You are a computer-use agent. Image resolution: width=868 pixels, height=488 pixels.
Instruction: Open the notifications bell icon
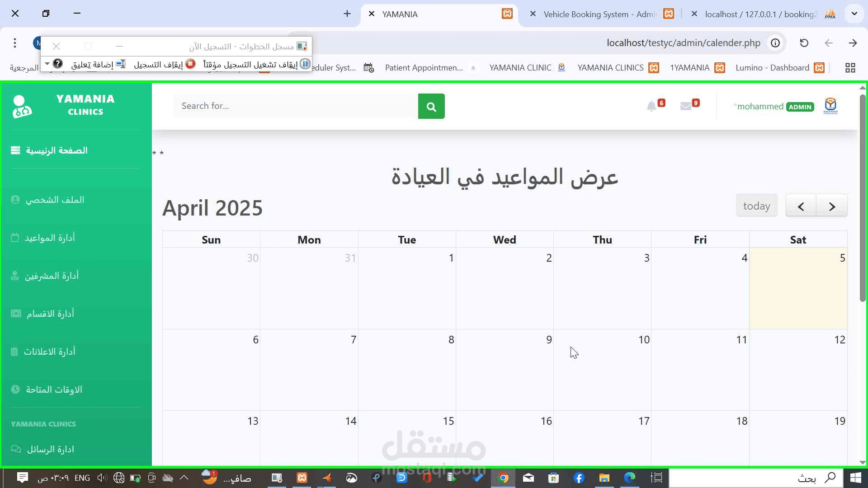click(651, 106)
